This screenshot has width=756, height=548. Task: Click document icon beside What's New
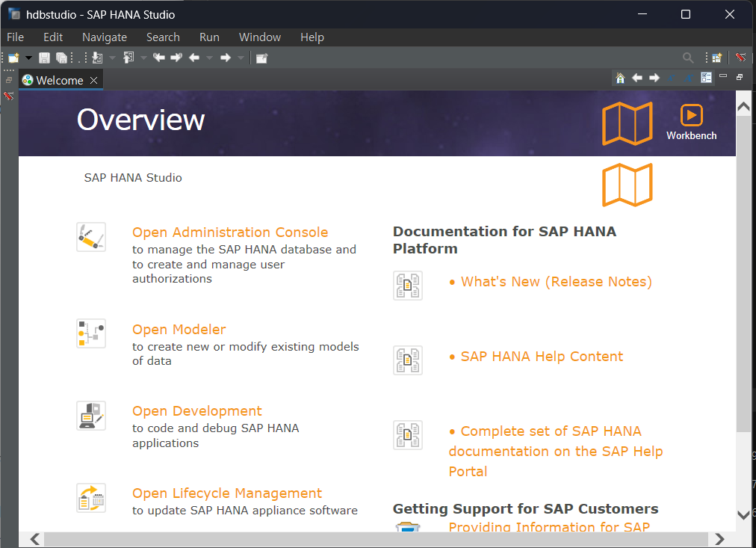[x=408, y=286]
